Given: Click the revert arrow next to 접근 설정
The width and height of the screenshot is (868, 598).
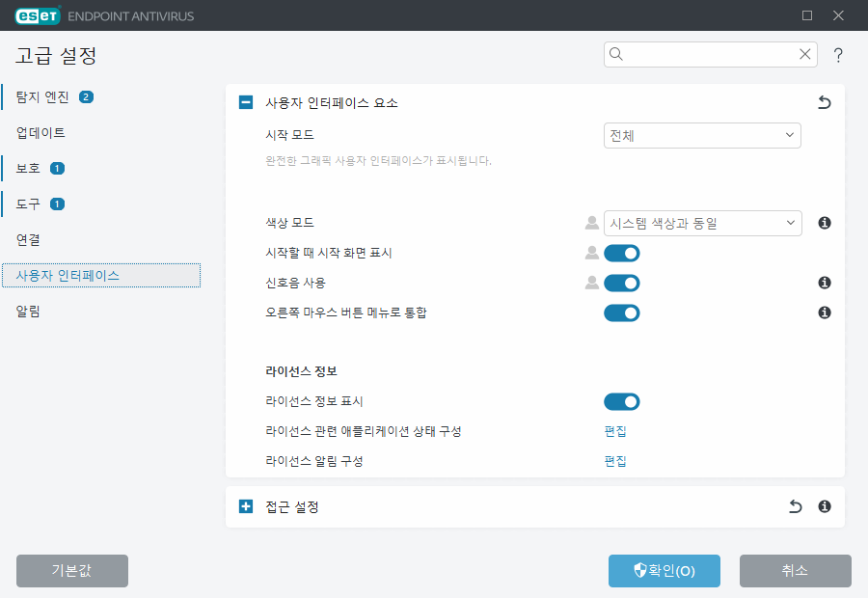Looking at the screenshot, I should pyautogui.click(x=795, y=505).
